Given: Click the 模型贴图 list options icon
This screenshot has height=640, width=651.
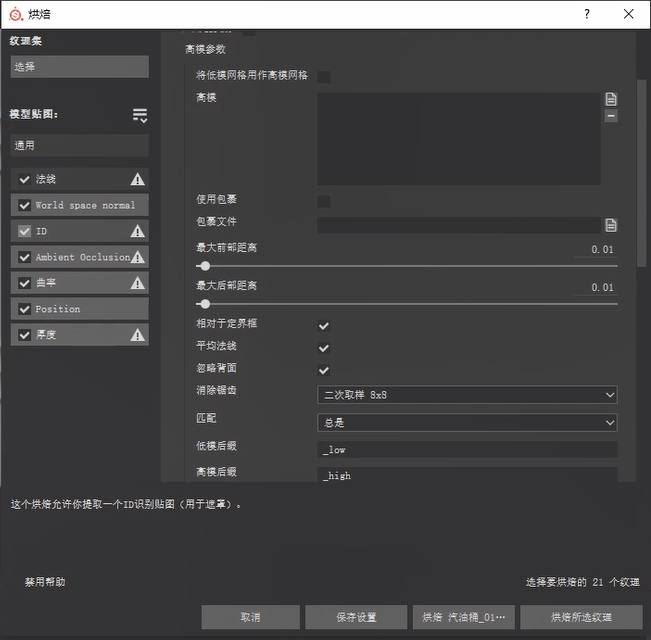Looking at the screenshot, I should coord(140,116).
